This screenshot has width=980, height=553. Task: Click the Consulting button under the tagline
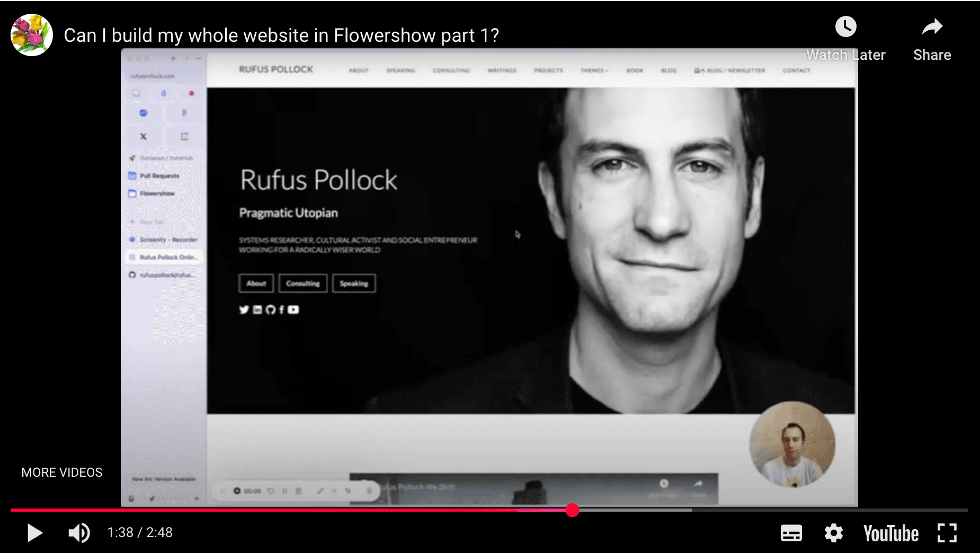[x=303, y=283]
